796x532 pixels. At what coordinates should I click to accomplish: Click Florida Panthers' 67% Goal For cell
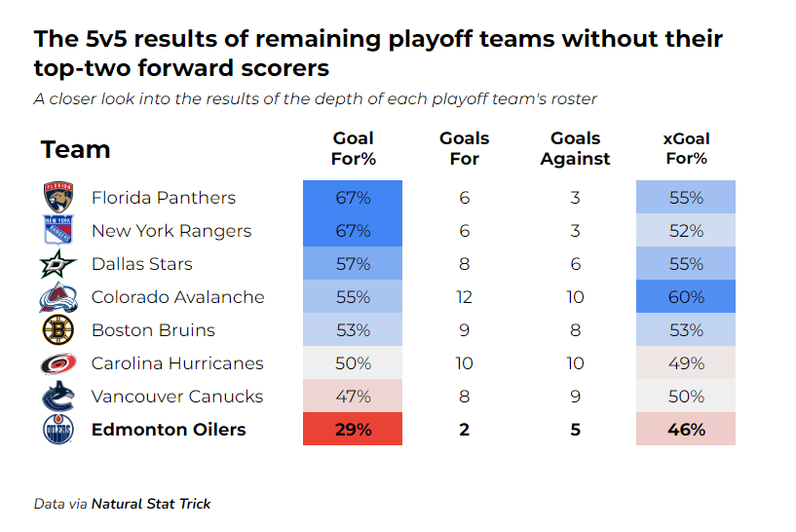click(x=353, y=198)
